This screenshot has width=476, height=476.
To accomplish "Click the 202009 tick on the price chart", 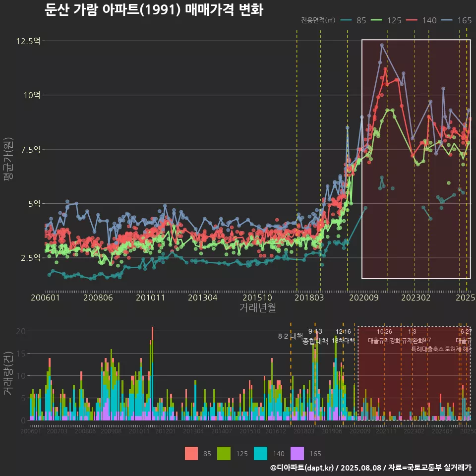I will 363,297.
